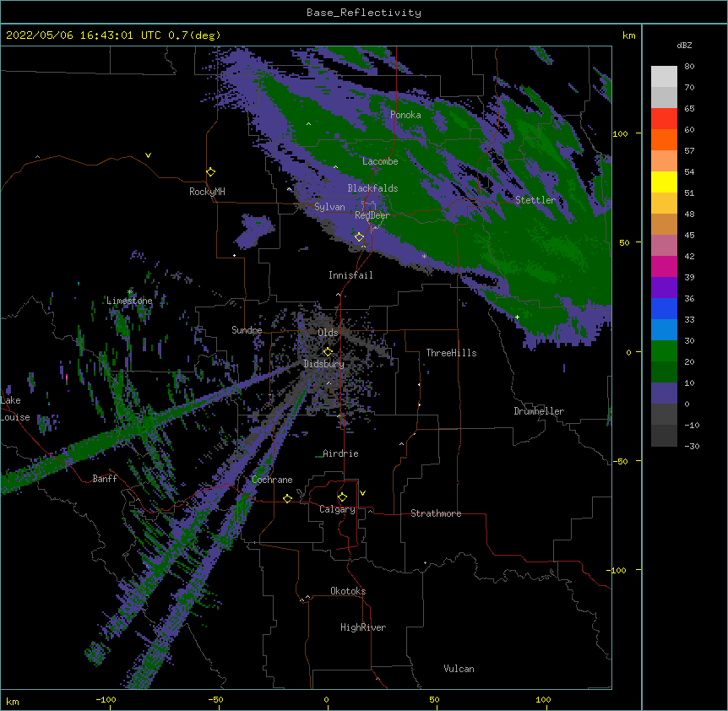Viewport: 728px width, 711px height.
Task: Click the dBZ legend heading
Action: click(684, 46)
